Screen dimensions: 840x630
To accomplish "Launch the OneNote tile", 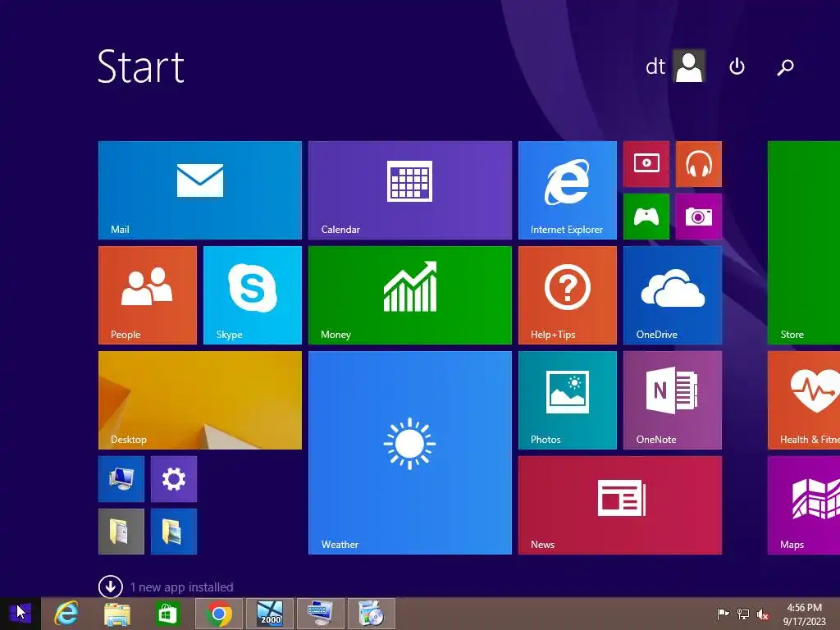I will click(x=673, y=400).
